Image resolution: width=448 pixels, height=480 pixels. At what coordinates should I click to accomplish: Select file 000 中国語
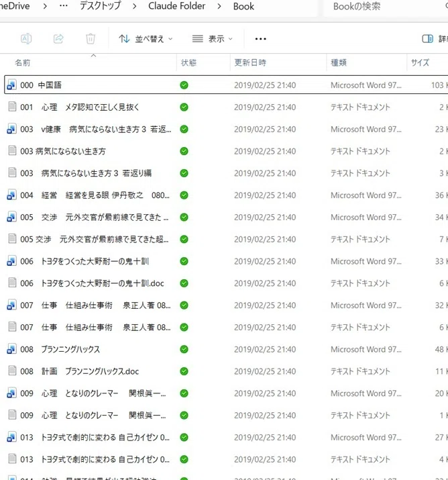41,85
